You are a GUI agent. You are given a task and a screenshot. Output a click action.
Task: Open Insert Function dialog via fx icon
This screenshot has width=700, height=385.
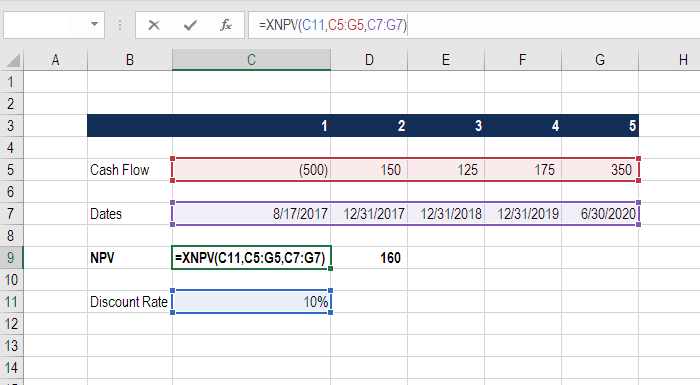pos(226,25)
